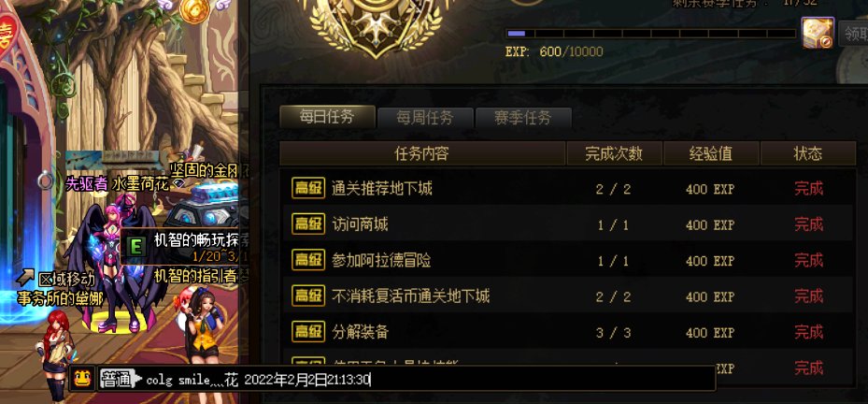The height and width of the screenshot is (404, 868).
Task: Click the 领取 claim button
Action: coord(853,34)
